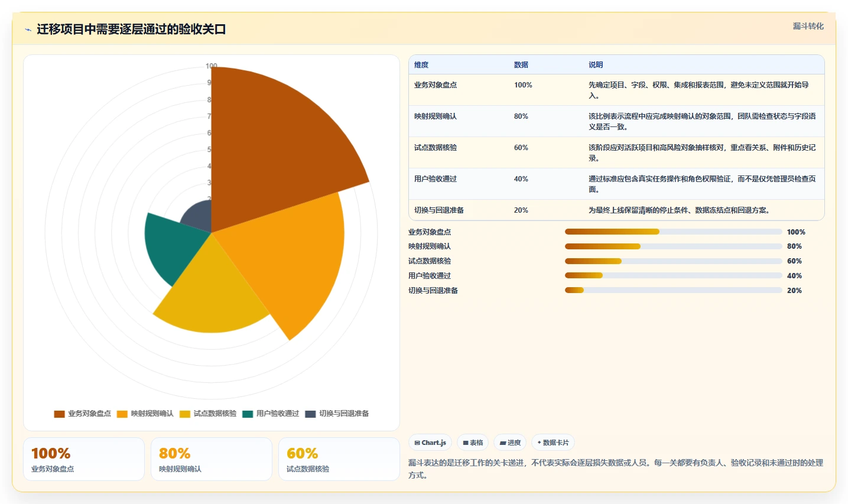
Task: Click the 映射规则确认 progress bar
Action: tap(674, 246)
